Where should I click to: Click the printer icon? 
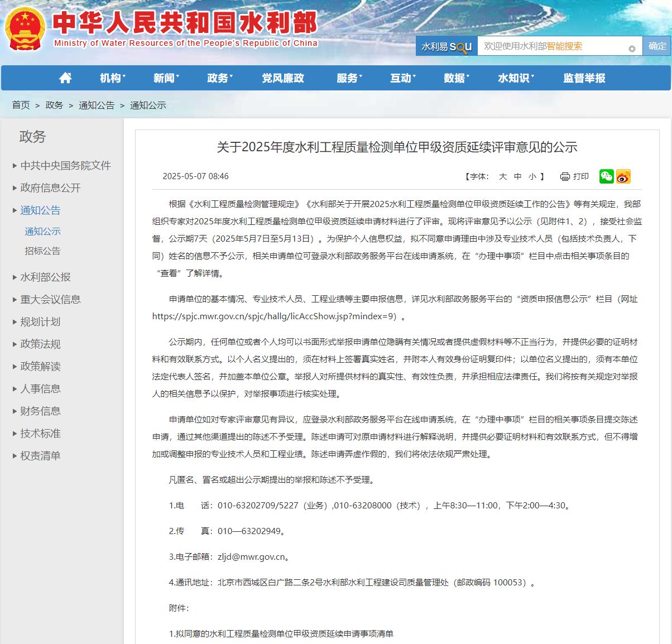565,176
